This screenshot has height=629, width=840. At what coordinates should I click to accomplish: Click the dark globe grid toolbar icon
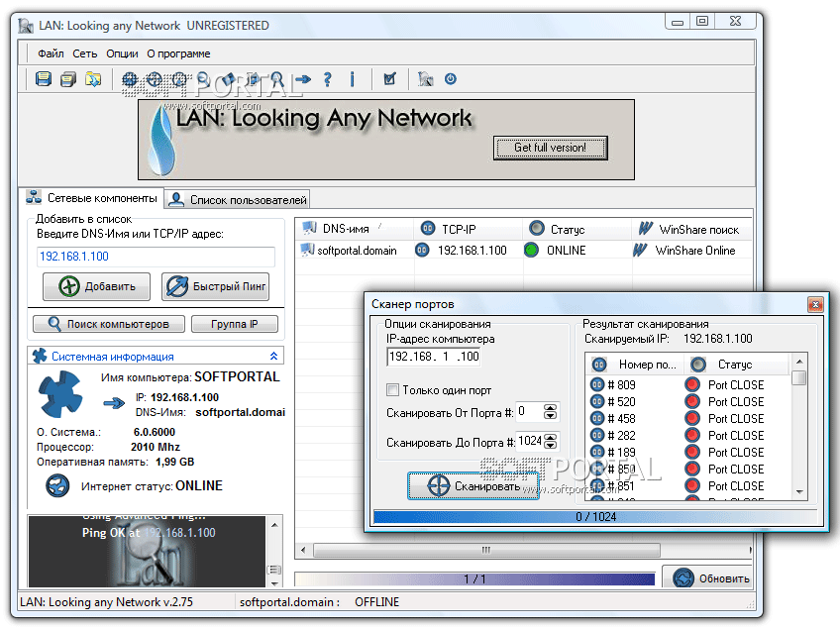[129, 79]
